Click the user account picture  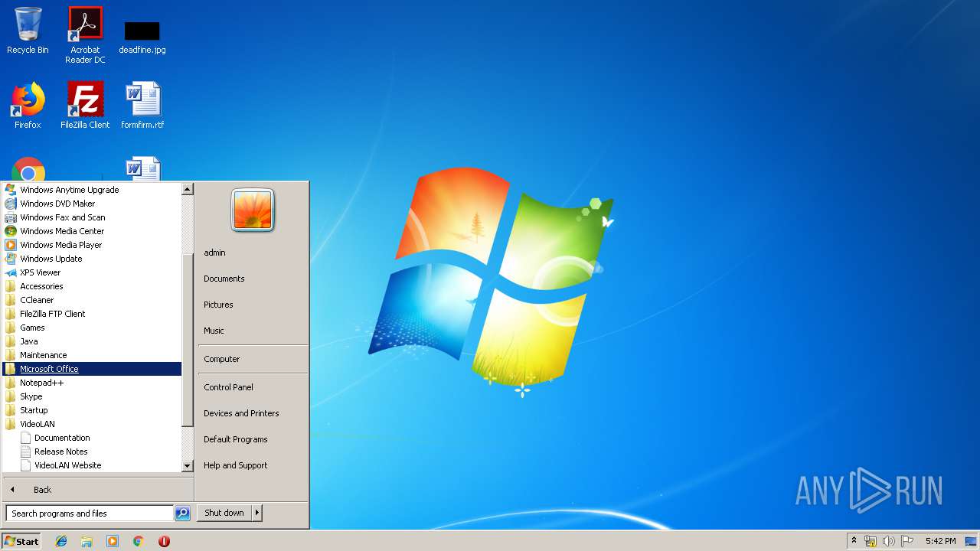click(253, 210)
